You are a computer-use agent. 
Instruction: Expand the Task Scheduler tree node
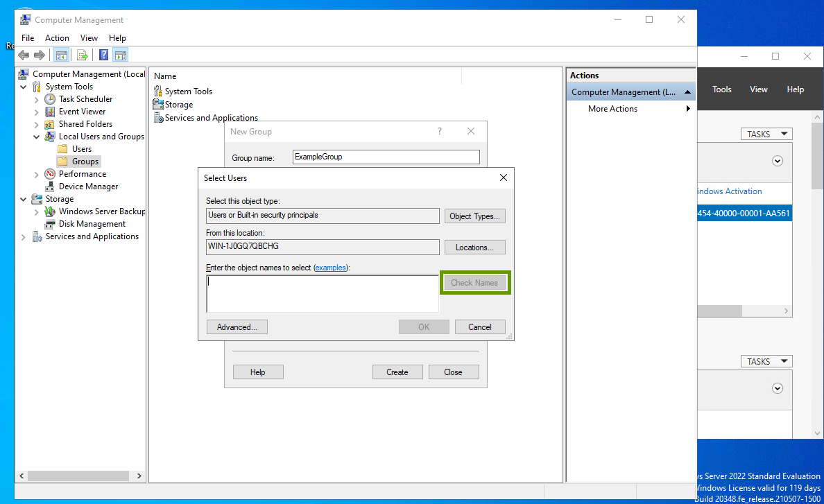(37, 99)
